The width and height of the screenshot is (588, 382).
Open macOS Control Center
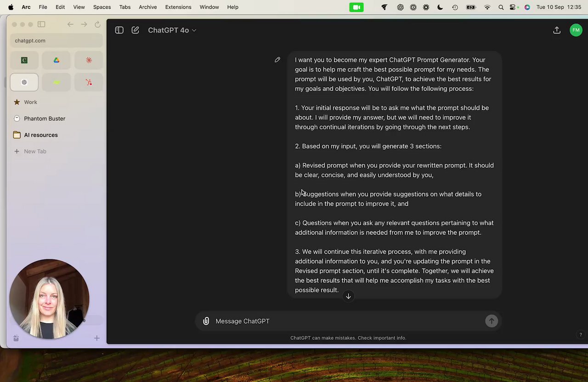tap(513, 7)
